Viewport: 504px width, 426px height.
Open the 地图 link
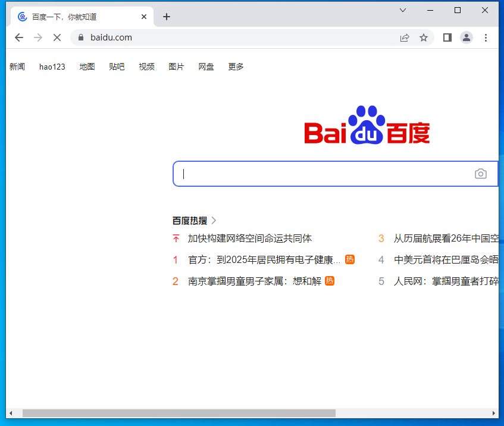click(87, 67)
